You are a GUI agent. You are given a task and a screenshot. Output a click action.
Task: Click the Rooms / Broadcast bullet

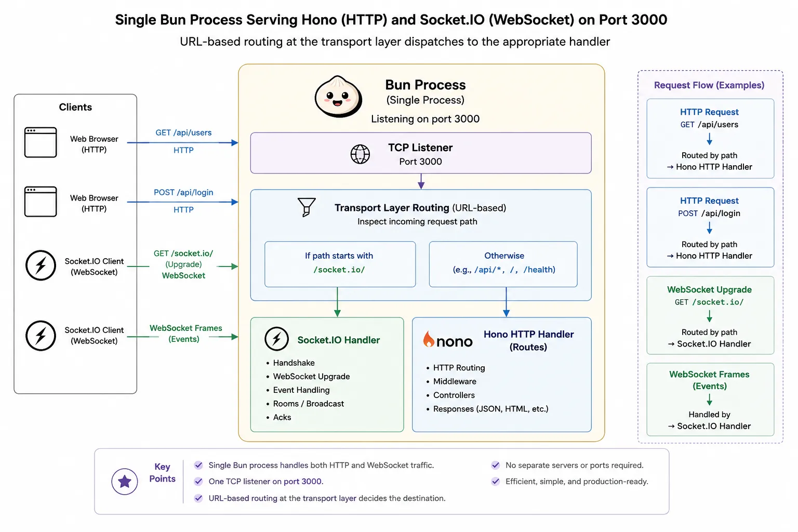click(308, 403)
